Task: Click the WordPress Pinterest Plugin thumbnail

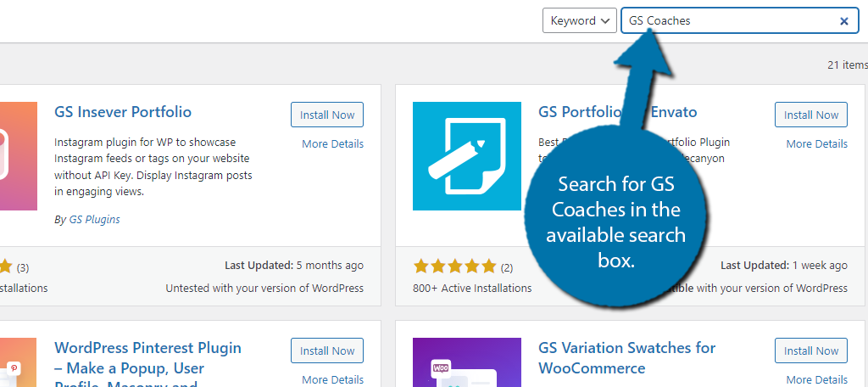Action: [x=19, y=362]
